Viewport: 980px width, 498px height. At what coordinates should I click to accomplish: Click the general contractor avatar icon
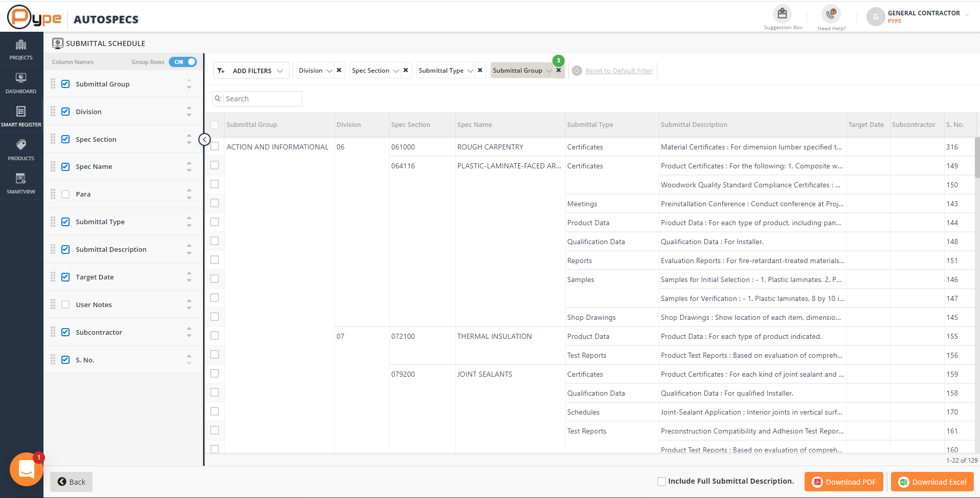click(x=876, y=17)
